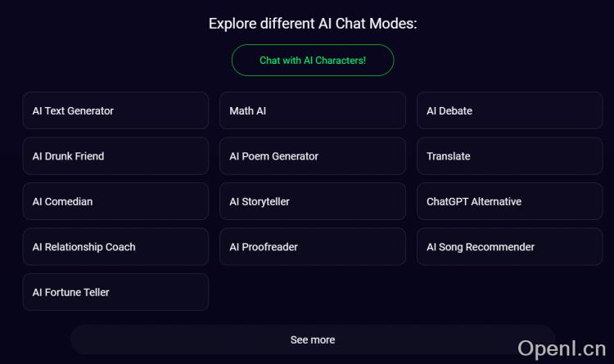Open the AI Proofreader mode
Screen dimensions: 614x364
[312, 247]
